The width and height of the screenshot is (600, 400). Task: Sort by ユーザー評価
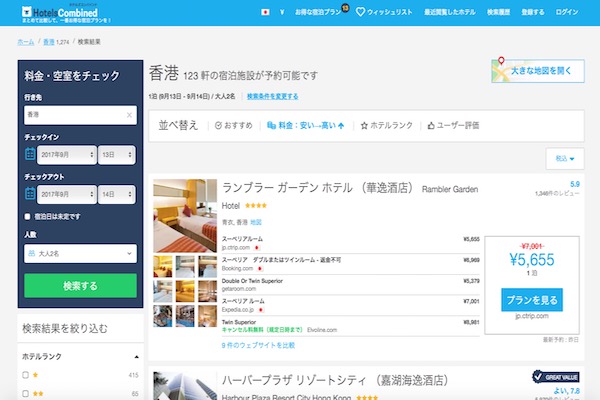click(453, 126)
